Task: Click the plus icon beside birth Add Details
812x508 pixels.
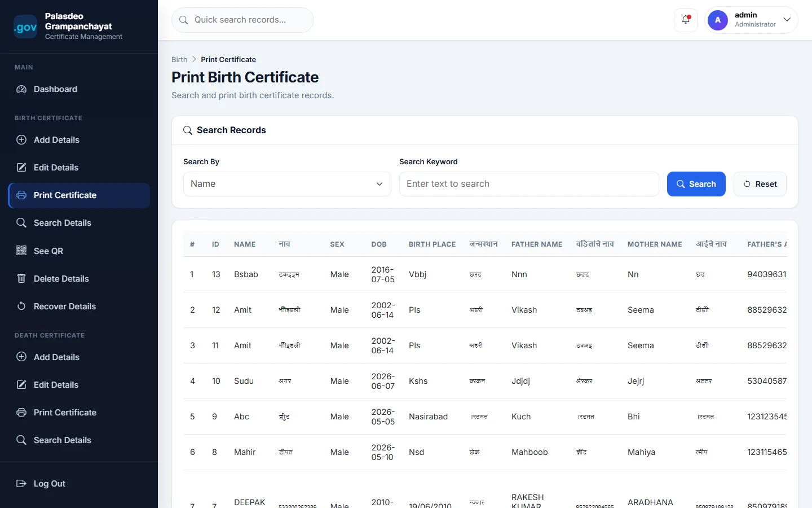Action: click(x=21, y=140)
